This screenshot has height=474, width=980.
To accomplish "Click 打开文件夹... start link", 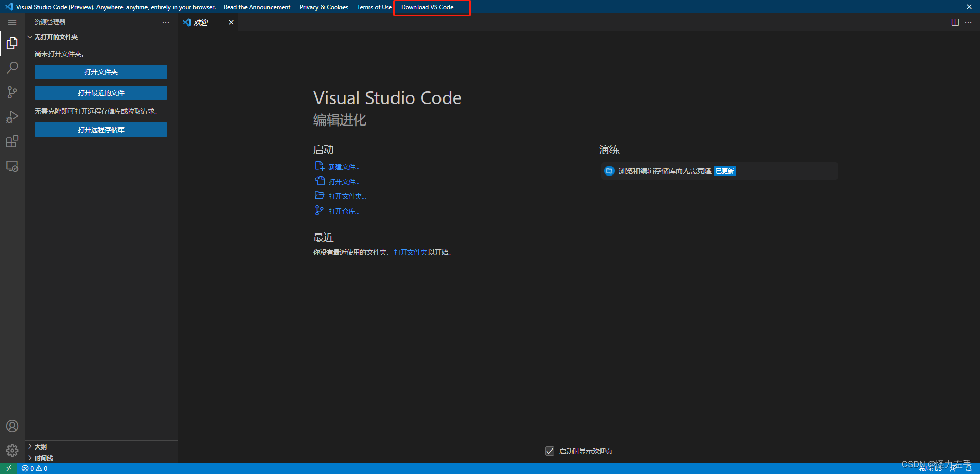I will click(x=347, y=196).
